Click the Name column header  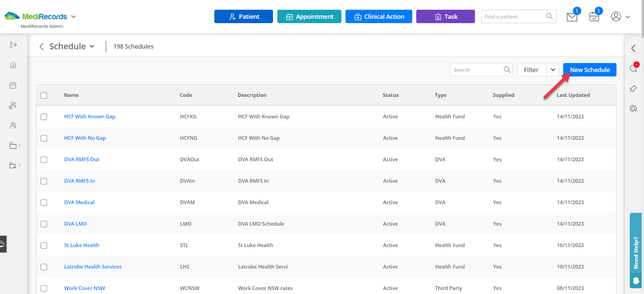71,95
